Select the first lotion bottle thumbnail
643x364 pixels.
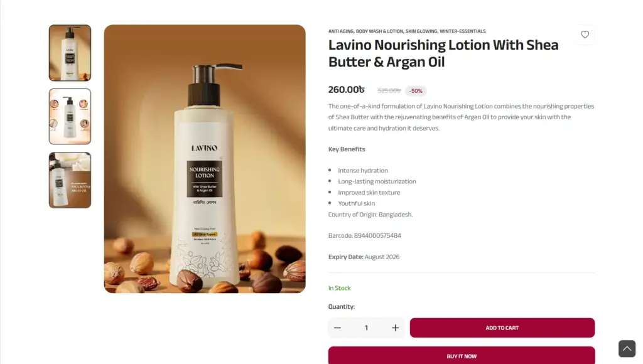pyautogui.click(x=70, y=53)
